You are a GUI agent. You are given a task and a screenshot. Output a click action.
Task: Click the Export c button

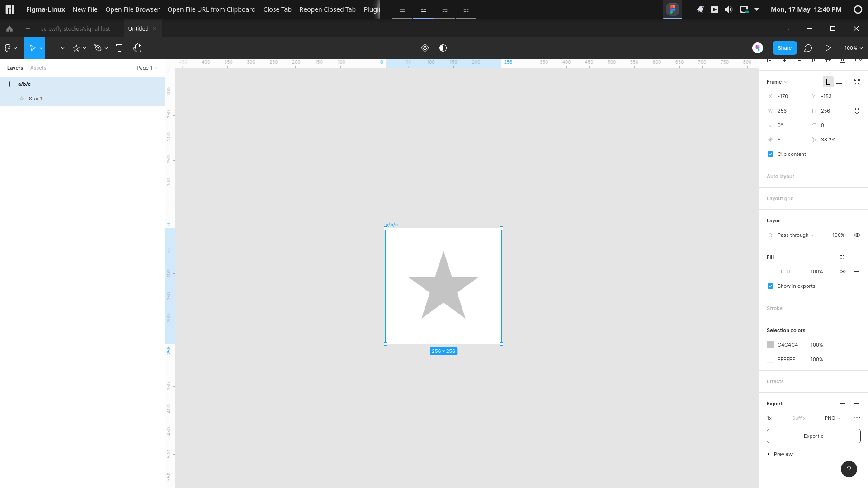(x=813, y=436)
